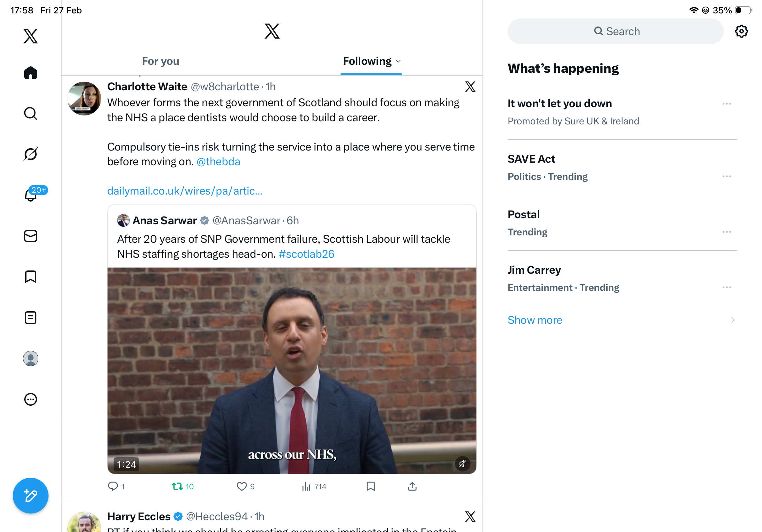The height and width of the screenshot is (532, 762).
Task: Open the #scotlab26 hashtag
Action: click(x=306, y=254)
